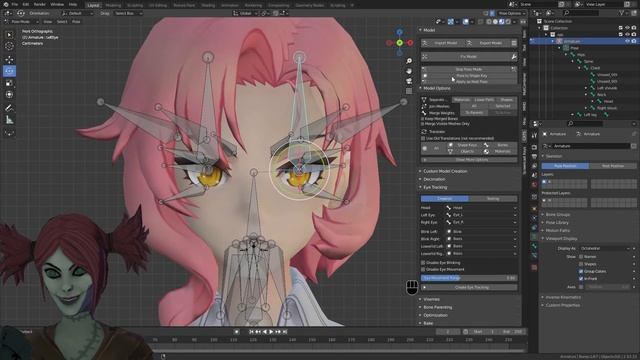This screenshot has width=640, height=360.
Task: Open the Pose menu in viewport header
Action: click(76, 22)
